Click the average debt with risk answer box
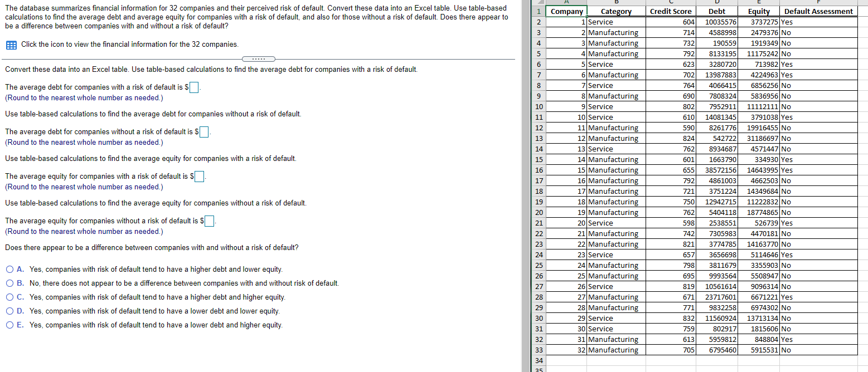This screenshot has height=372, width=868. coord(195,87)
